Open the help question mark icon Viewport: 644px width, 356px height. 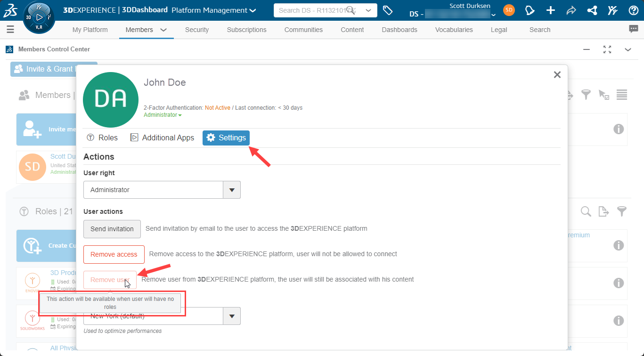click(x=634, y=10)
